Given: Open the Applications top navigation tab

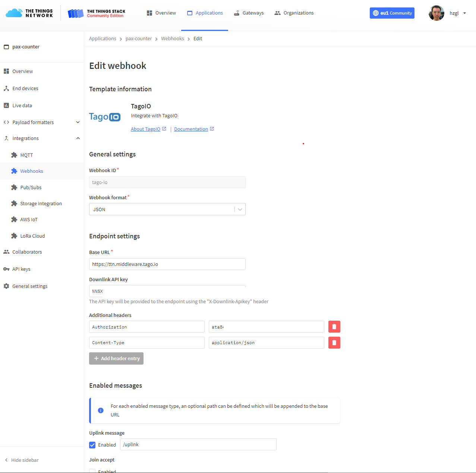Looking at the screenshot, I should (x=205, y=13).
